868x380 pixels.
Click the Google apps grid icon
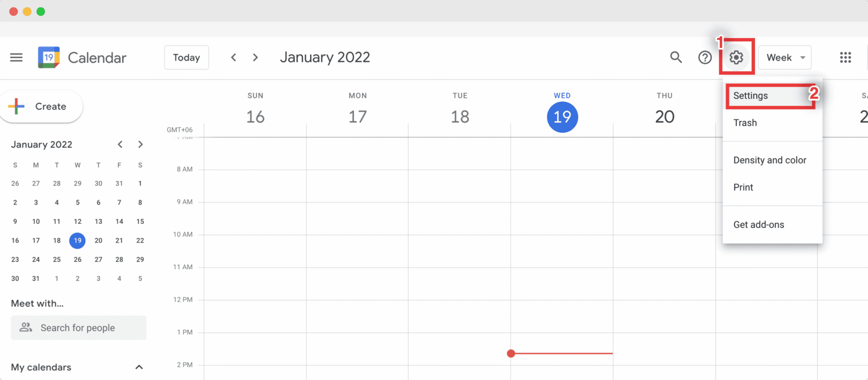pos(845,57)
